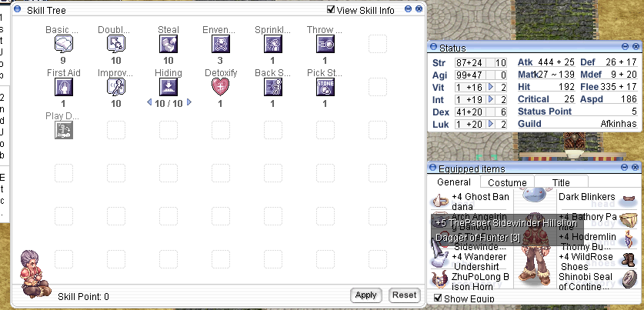This screenshot has width=644, height=310.
Task: Minimize the Equipped items window
Action: (625, 167)
